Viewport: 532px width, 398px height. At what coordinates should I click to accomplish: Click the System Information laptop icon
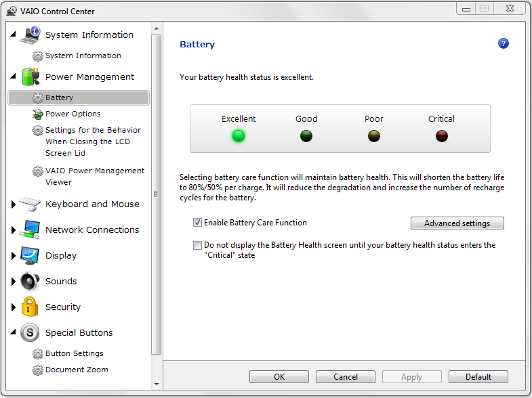click(x=30, y=35)
